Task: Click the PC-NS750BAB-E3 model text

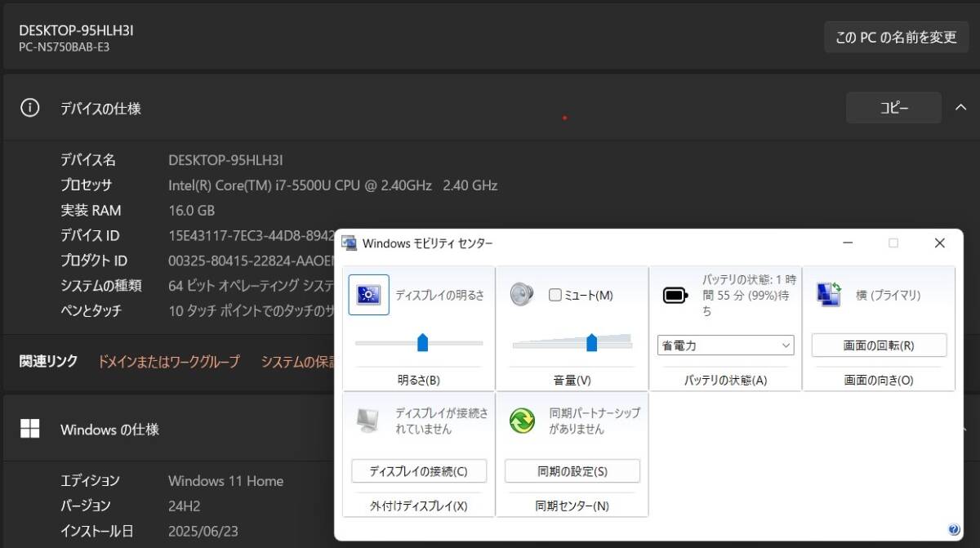Action: [x=64, y=47]
